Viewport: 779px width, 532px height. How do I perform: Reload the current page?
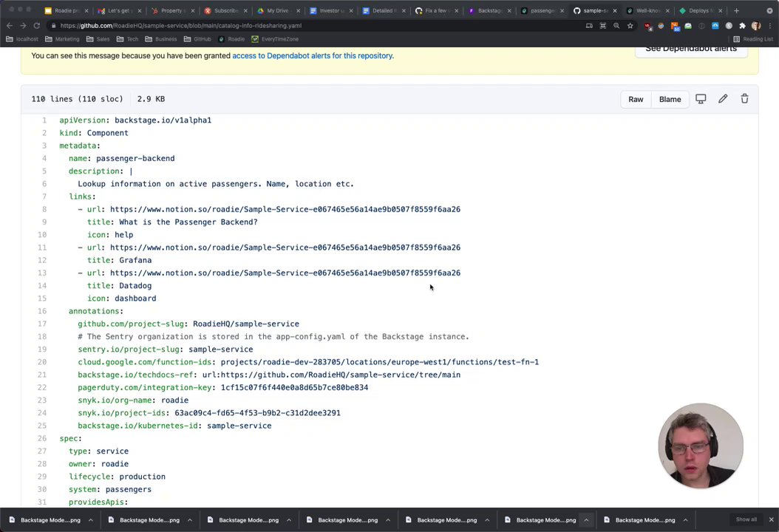tap(36, 25)
